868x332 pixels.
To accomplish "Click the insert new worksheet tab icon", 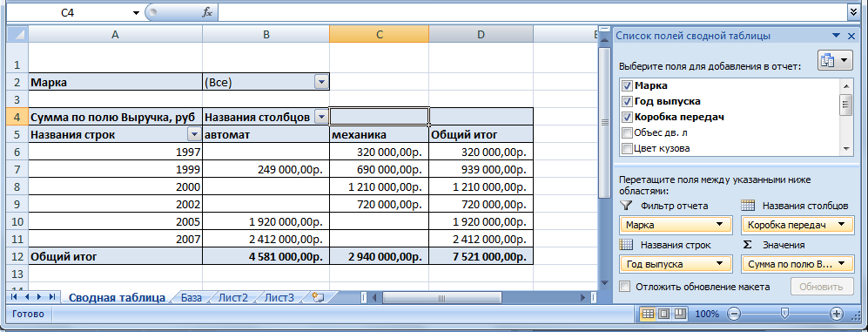I will (x=317, y=298).
